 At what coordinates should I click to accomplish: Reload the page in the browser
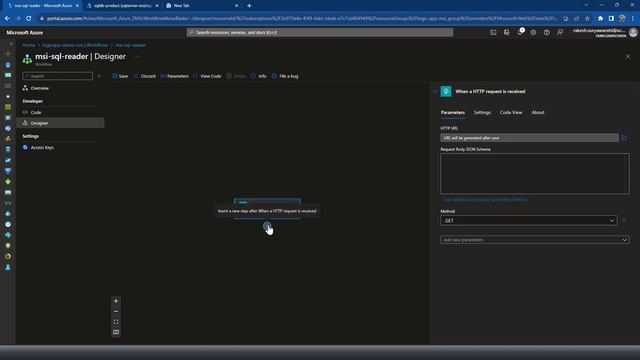point(29,18)
